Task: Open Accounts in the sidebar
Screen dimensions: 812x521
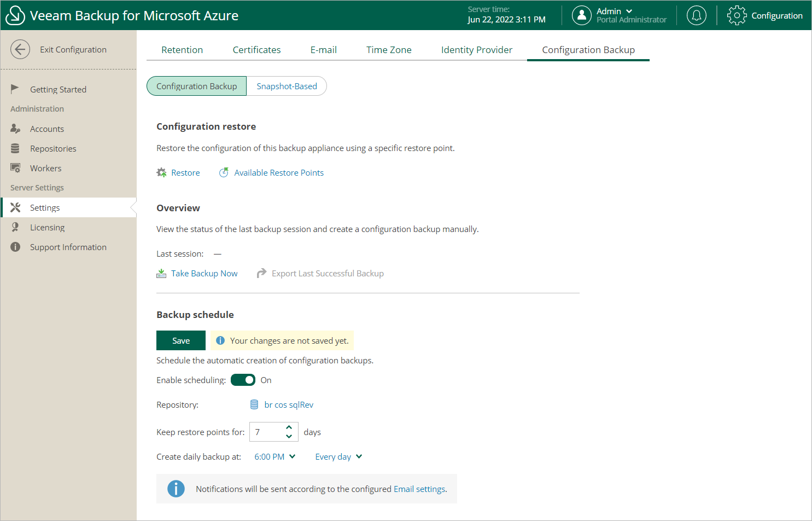Action: coord(47,129)
